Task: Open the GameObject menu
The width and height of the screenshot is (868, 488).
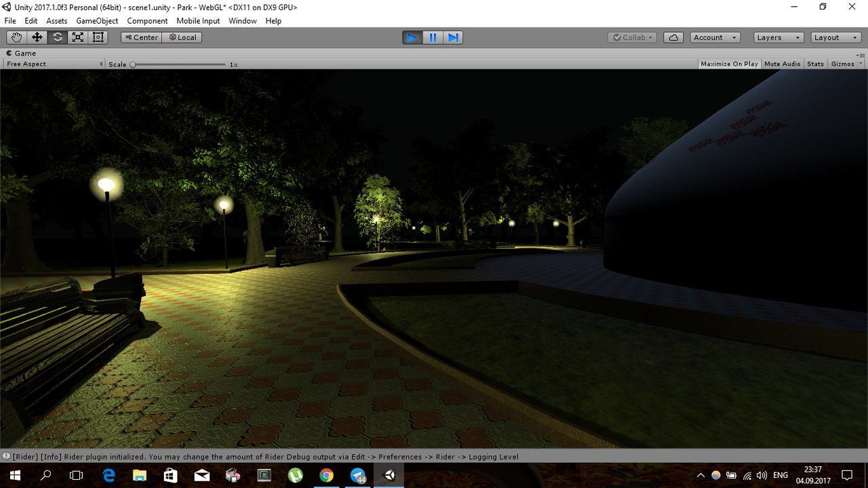Action: (97, 21)
